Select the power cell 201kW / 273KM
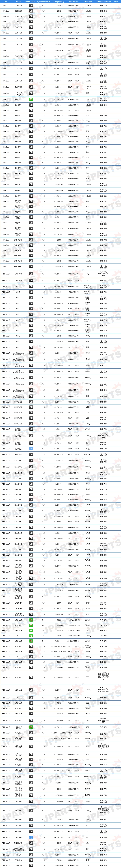Viewport: 121px width, 868px height. coord(73,641)
